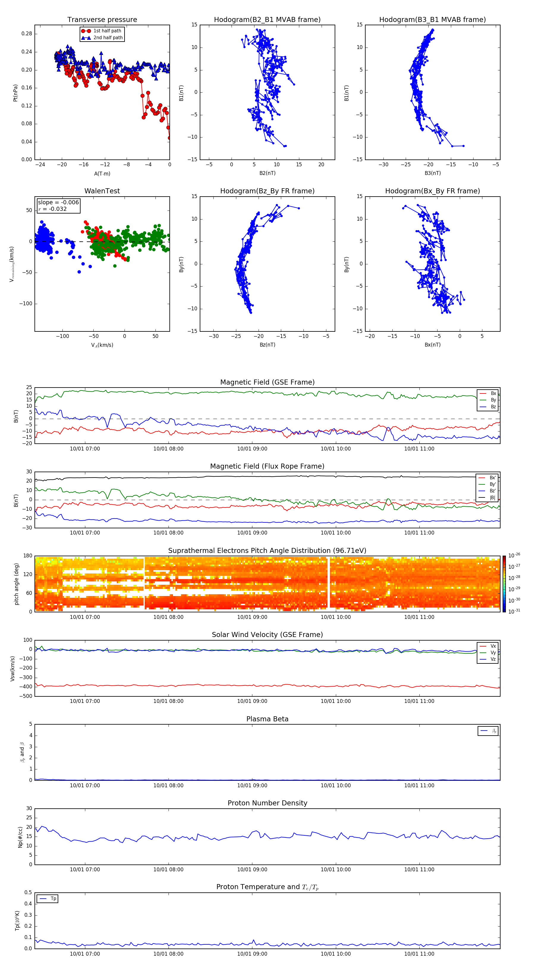Click the 'VA(km/s)' x-axis label in WalenTest
The width and height of the screenshot is (535, 980).
pos(102,345)
